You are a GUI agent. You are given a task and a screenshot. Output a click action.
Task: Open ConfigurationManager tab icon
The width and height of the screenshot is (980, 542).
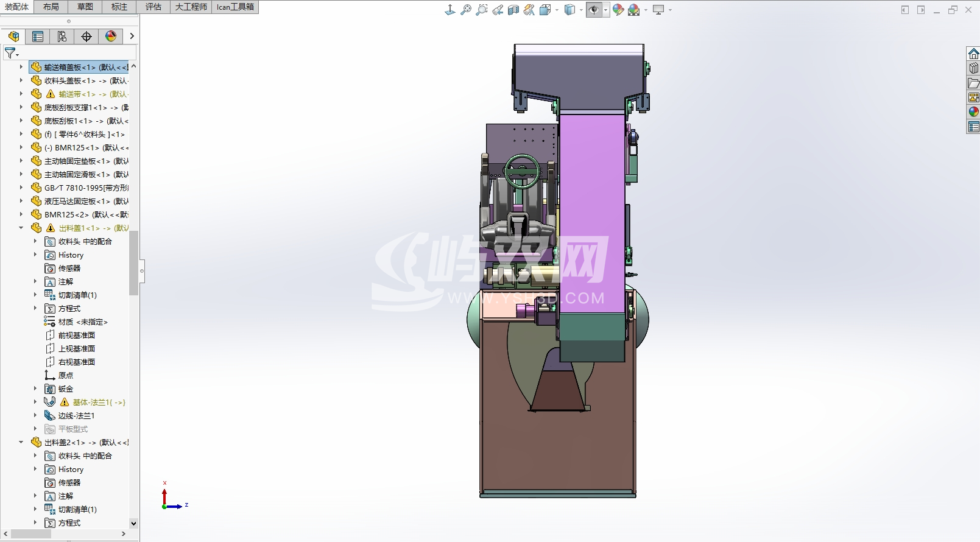tap(62, 37)
